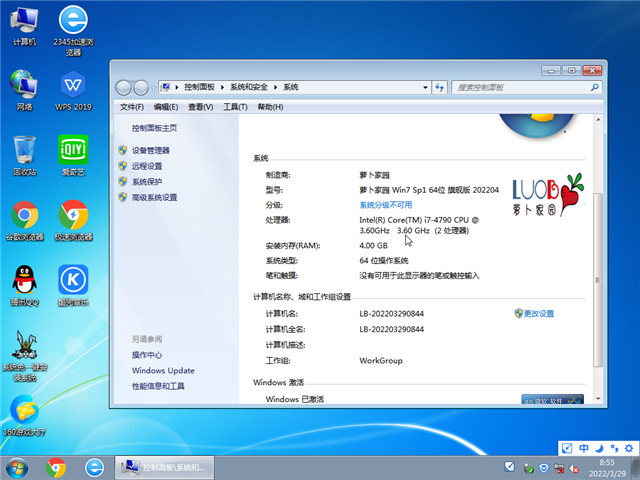This screenshot has height=480, width=640.
Task: Open the IME settings gear
Action: point(629,448)
